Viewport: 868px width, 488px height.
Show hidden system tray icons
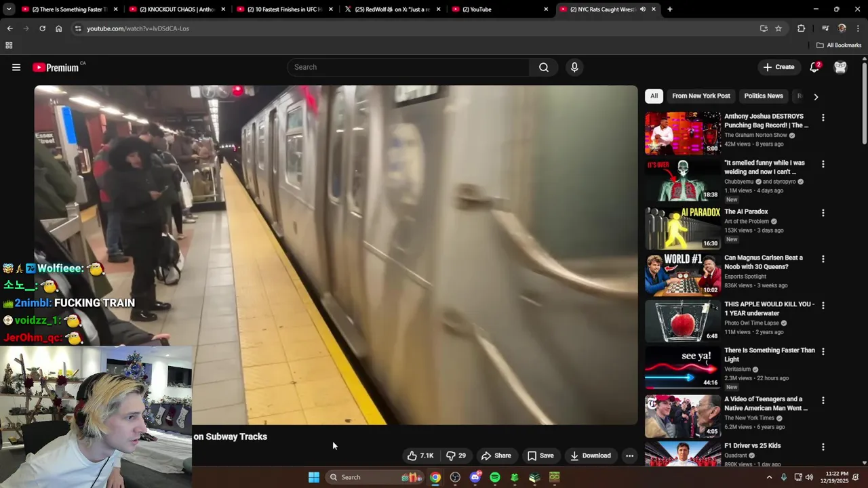coord(769,477)
